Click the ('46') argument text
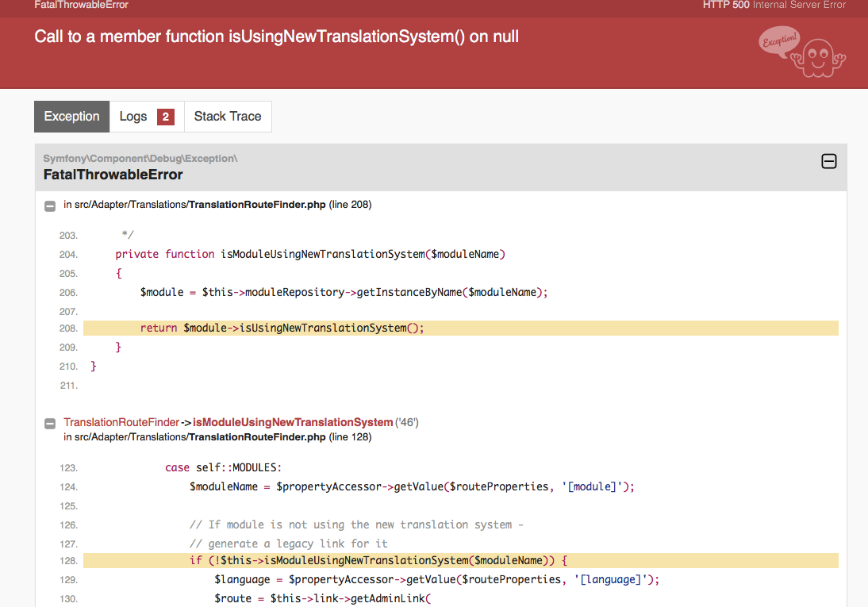 (407, 423)
